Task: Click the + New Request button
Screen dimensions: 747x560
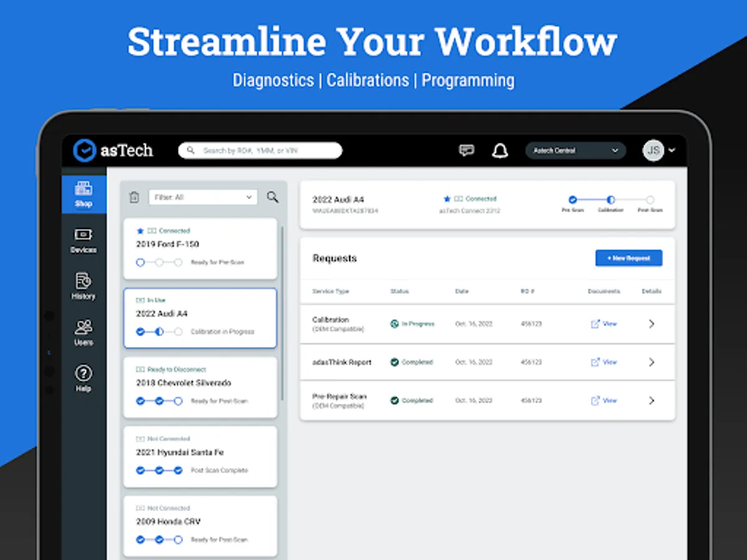Action: 629,258
